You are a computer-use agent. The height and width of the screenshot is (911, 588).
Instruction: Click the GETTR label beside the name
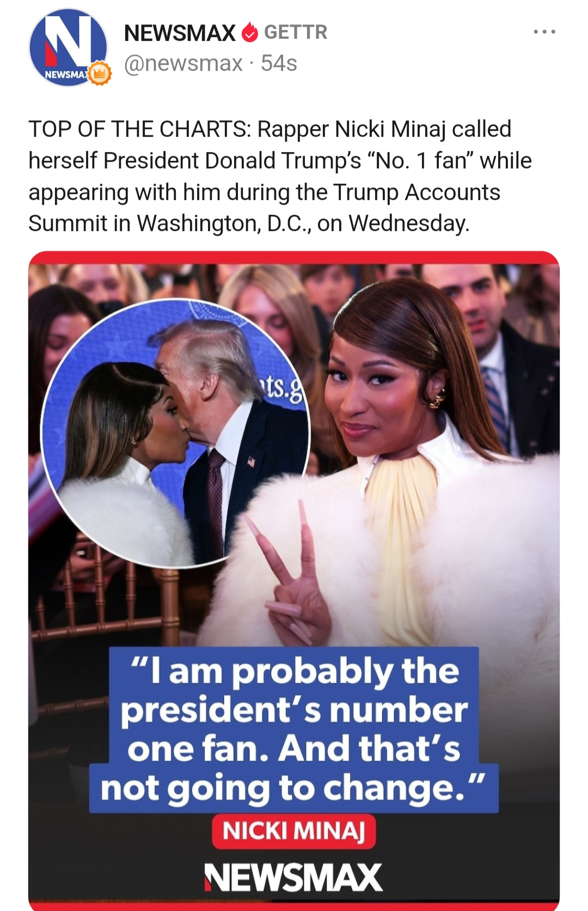click(x=296, y=32)
